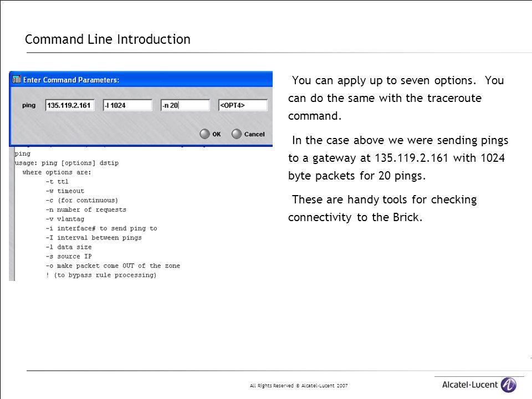The width and height of the screenshot is (532, 399).
Task: Click the <OPT4> option field
Action: pyautogui.click(x=243, y=105)
